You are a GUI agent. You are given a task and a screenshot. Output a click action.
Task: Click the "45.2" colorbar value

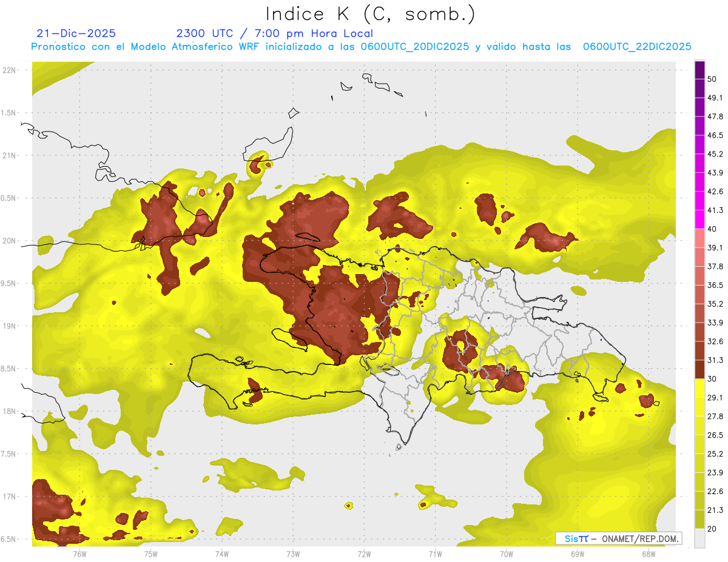[715, 154]
